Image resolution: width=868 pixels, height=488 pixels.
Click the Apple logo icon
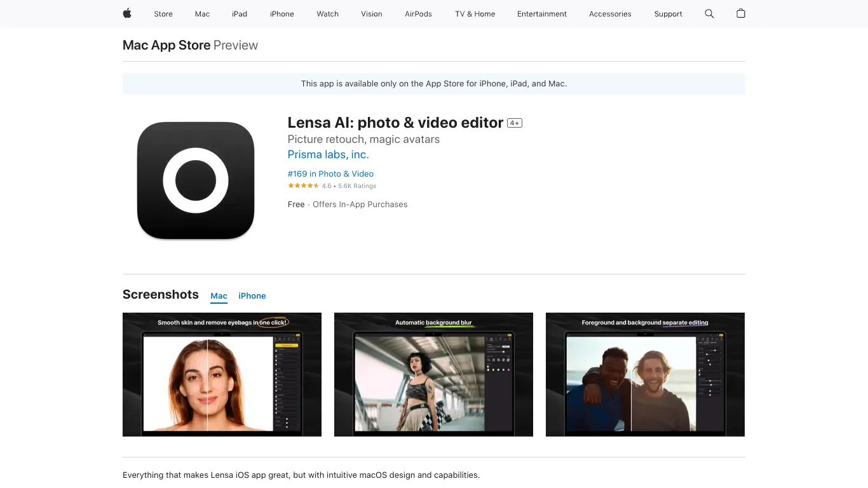click(127, 13)
